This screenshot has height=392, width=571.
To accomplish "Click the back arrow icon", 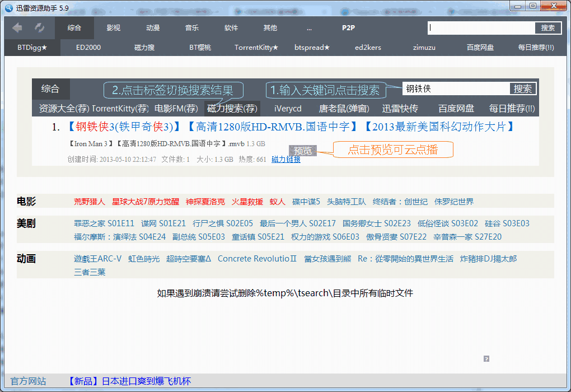I will tap(17, 27).
